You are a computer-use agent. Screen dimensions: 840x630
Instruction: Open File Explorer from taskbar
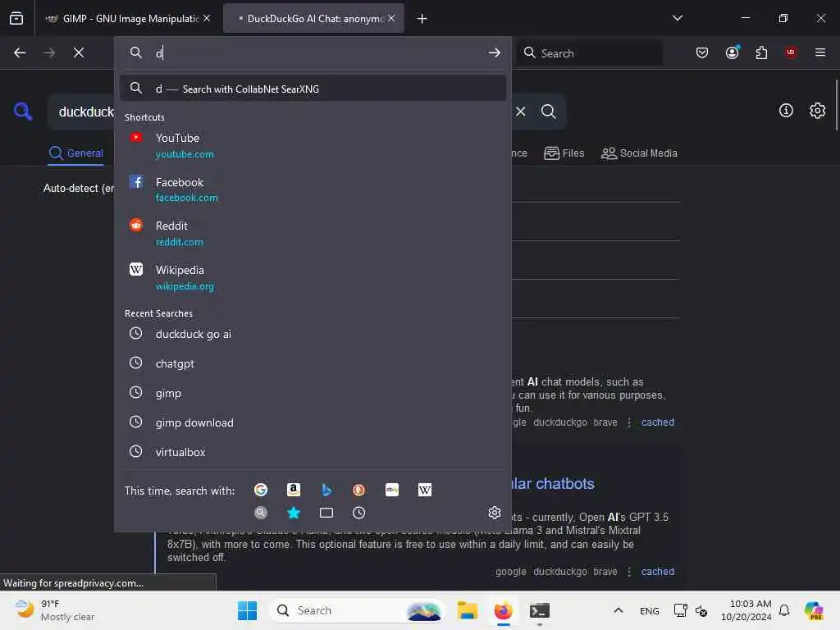click(x=467, y=610)
